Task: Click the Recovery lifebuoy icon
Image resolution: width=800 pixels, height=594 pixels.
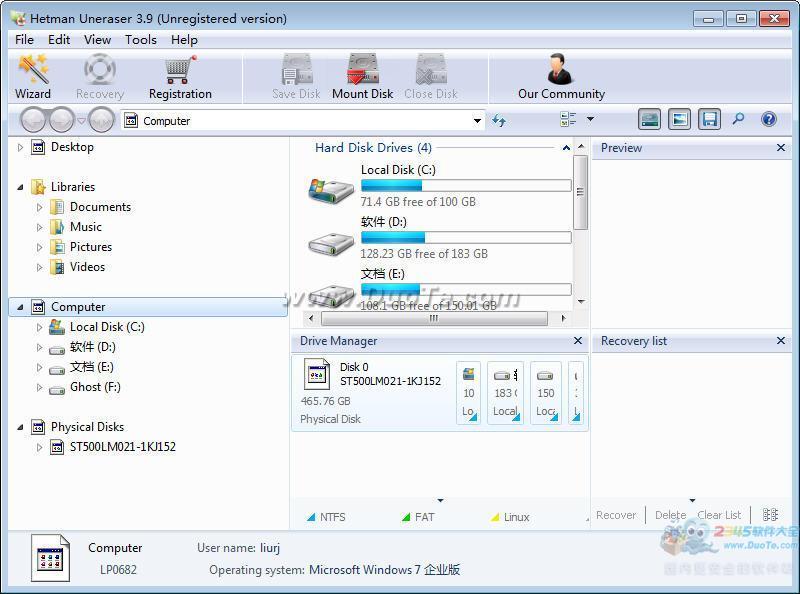Action: point(99,69)
